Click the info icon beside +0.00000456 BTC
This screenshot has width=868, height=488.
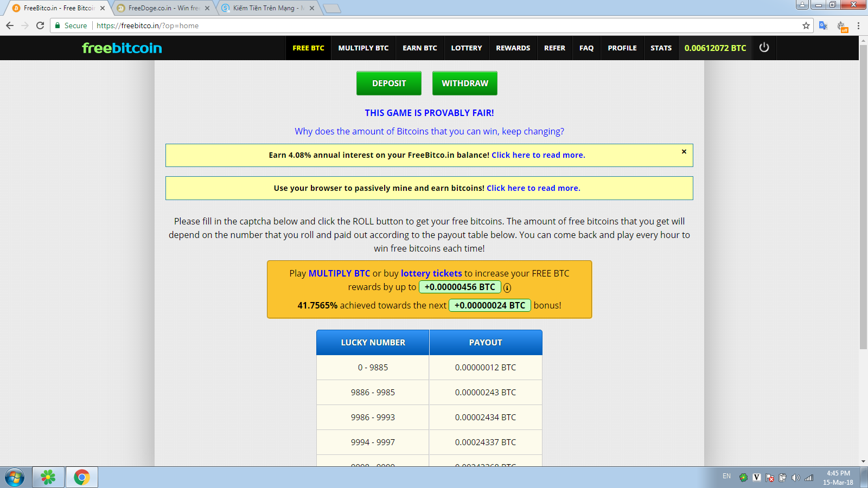click(x=507, y=288)
